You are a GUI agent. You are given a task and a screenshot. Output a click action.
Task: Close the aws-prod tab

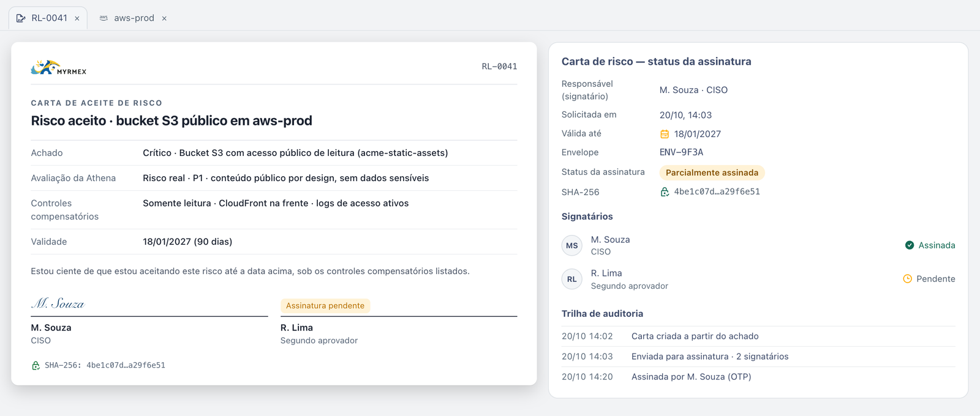click(164, 18)
